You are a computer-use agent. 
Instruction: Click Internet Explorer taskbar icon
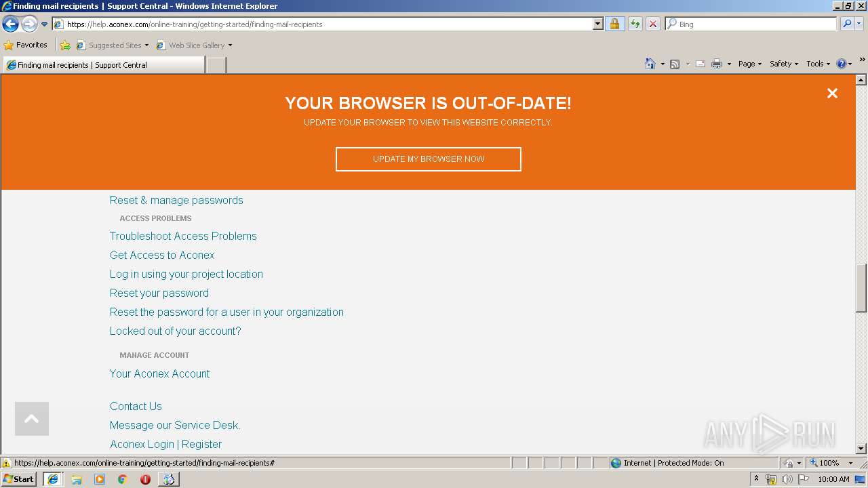(53, 479)
